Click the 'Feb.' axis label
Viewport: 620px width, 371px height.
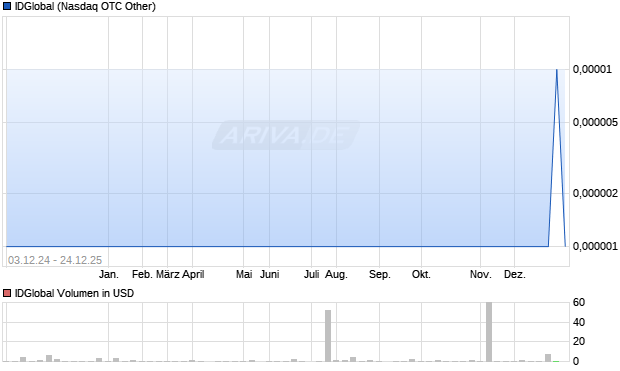point(142,274)
